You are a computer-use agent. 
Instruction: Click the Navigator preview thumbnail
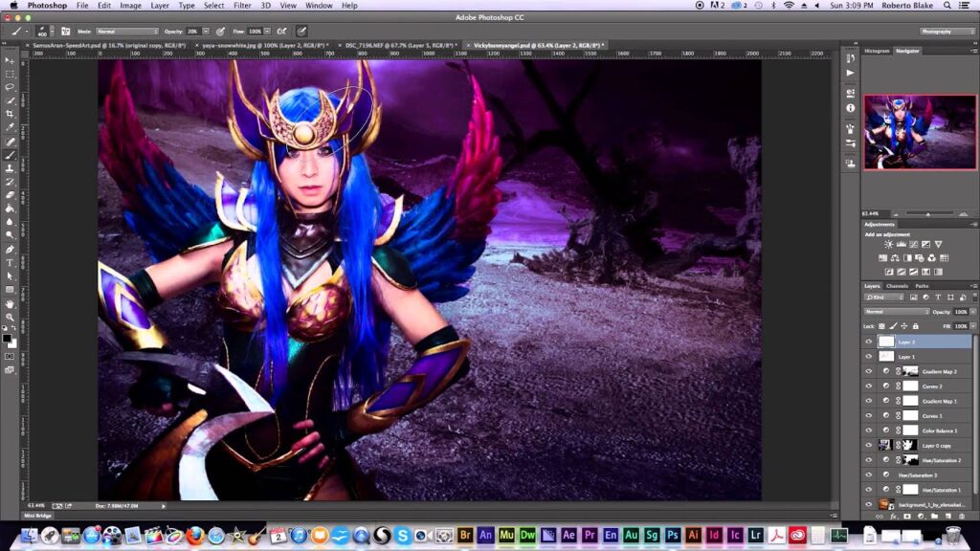(920, 132)
